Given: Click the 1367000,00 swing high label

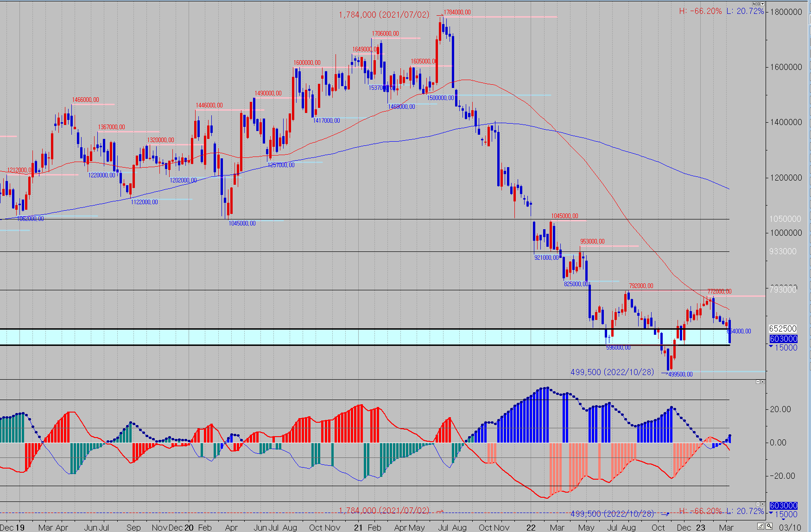Looking at the screenshot, I should pyautogui.click(x=112, y=127).
